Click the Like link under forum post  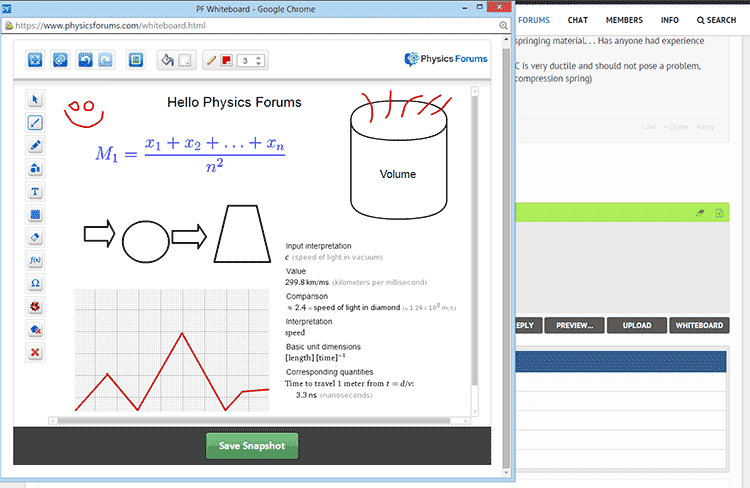pyautogui.click(x=649, y=127)
